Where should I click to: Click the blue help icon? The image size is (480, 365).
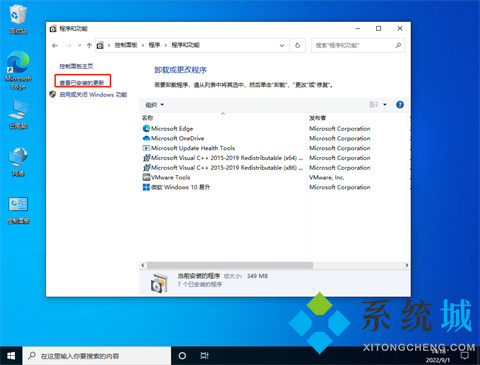click(x=400, y=105)
